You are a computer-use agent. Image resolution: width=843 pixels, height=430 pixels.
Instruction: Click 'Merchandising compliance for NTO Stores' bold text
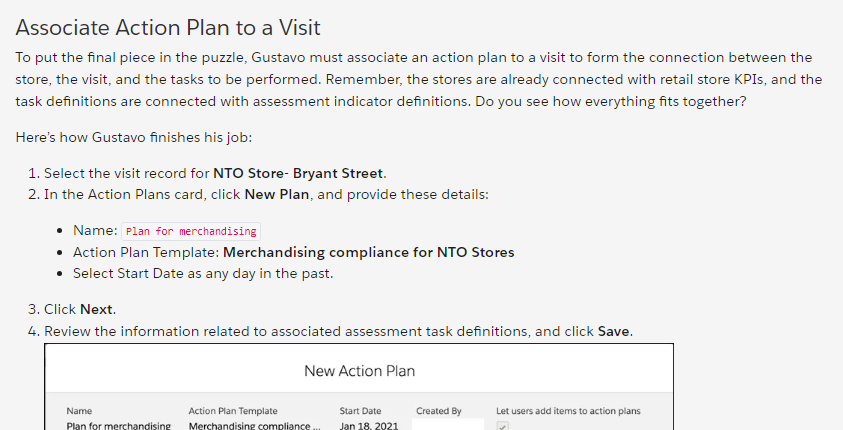click(369, 252)
